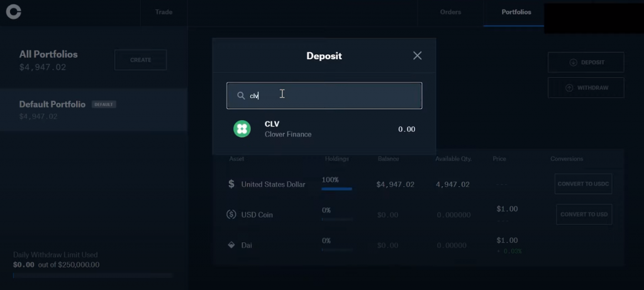Screen dimensions: 644x290
Task: Click the DEPOSIT button
Action: [x=586, y=62]
